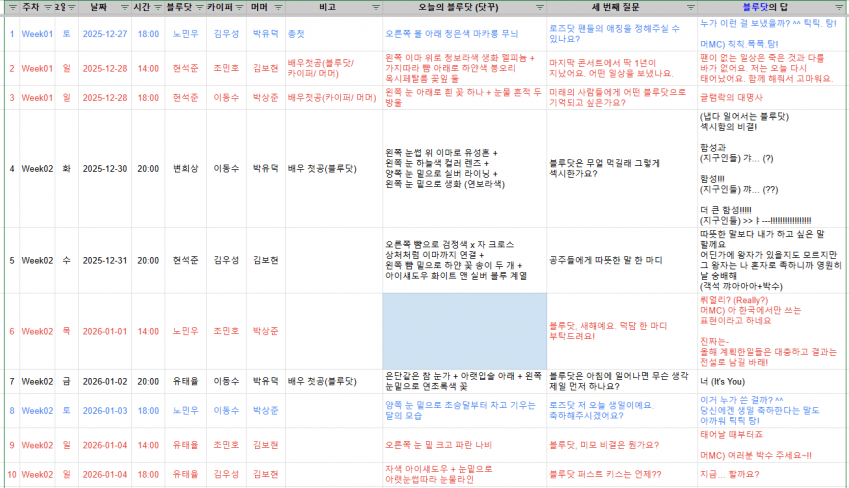Select the date cell 2025-12-27
Image resolution: width=849 pixels, height=488 pixels.
(x=105, y=34)
